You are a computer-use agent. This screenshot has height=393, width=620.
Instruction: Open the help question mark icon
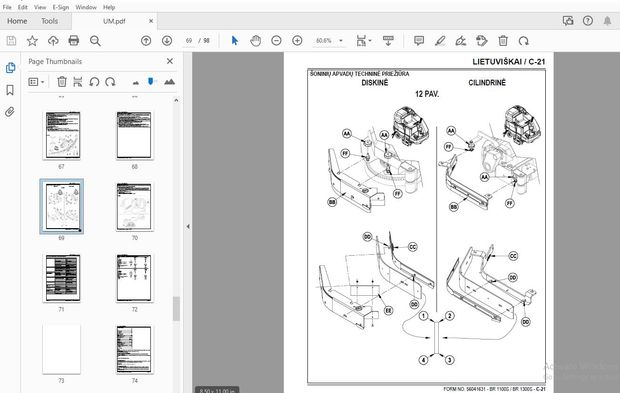588,21
